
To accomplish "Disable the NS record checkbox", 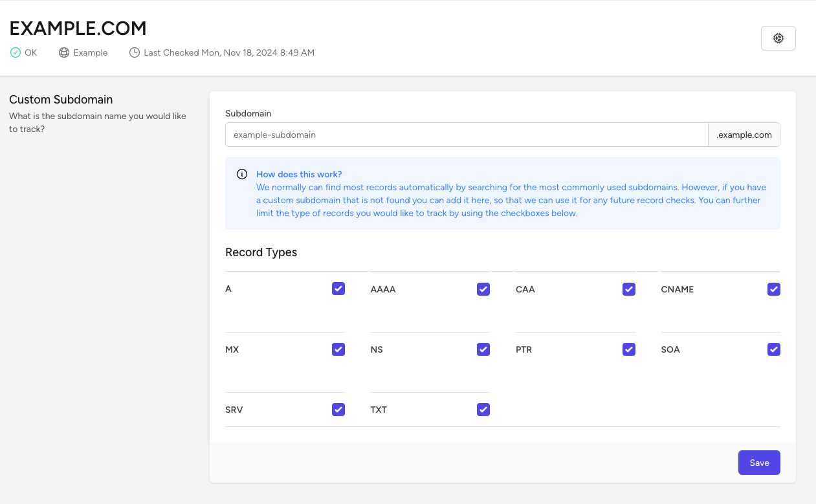I will 483,349.
